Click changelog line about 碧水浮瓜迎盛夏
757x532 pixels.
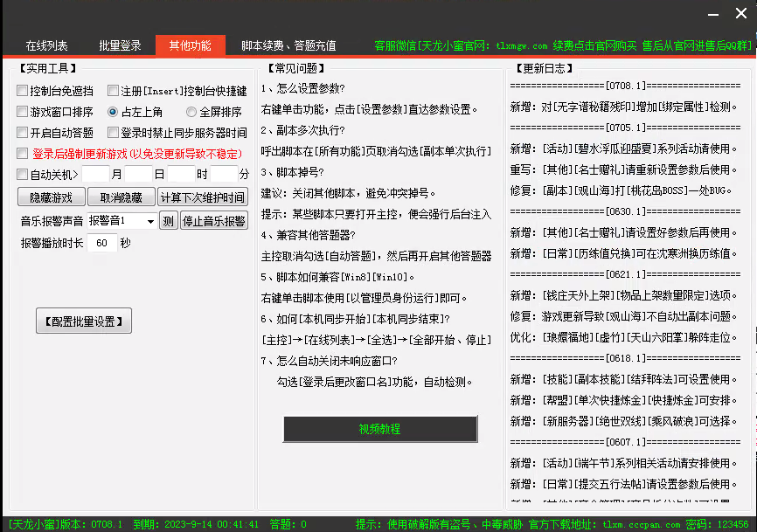tap(624, 149)
